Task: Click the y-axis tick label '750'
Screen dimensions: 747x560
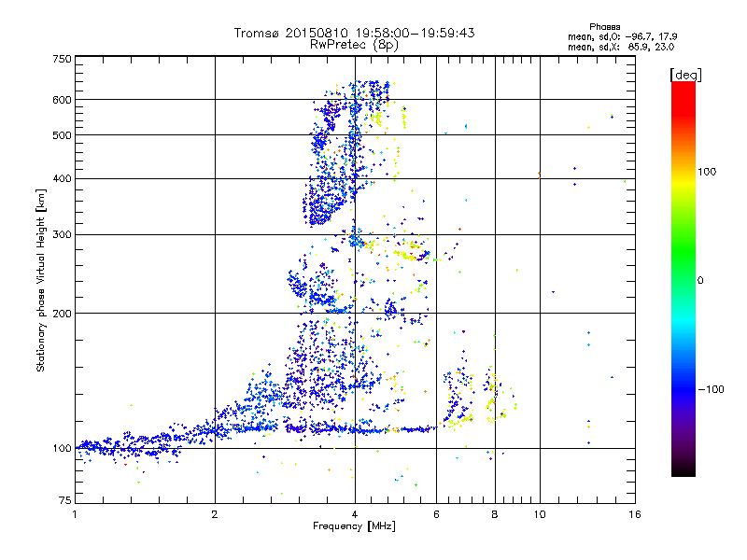Action: (62, 59)
